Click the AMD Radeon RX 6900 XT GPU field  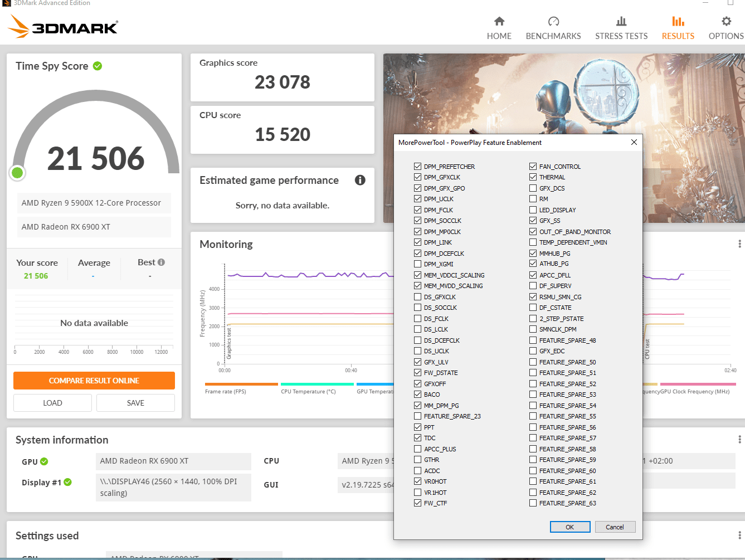[173, 461]
